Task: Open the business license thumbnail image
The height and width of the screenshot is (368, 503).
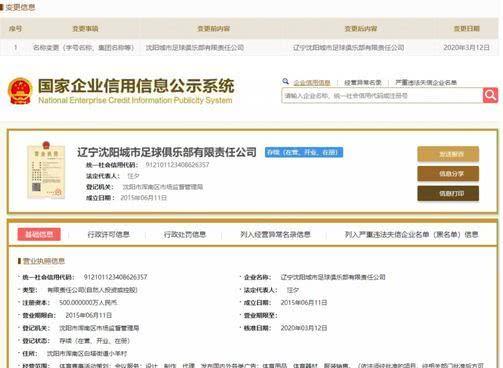Action: (x=46, y=170)
